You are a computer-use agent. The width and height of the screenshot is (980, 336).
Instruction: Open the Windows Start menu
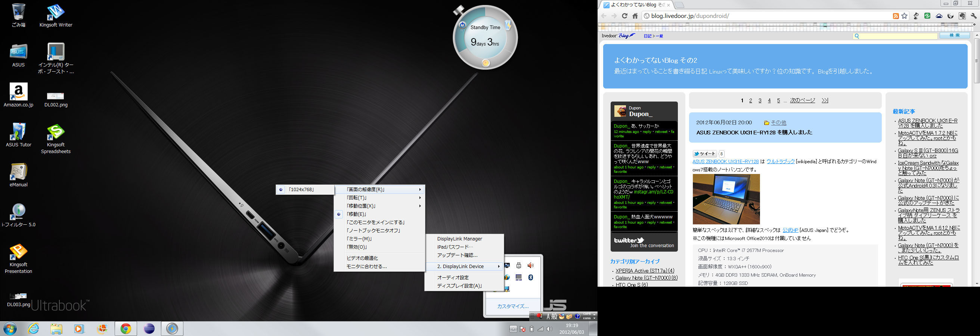(10, 329)
